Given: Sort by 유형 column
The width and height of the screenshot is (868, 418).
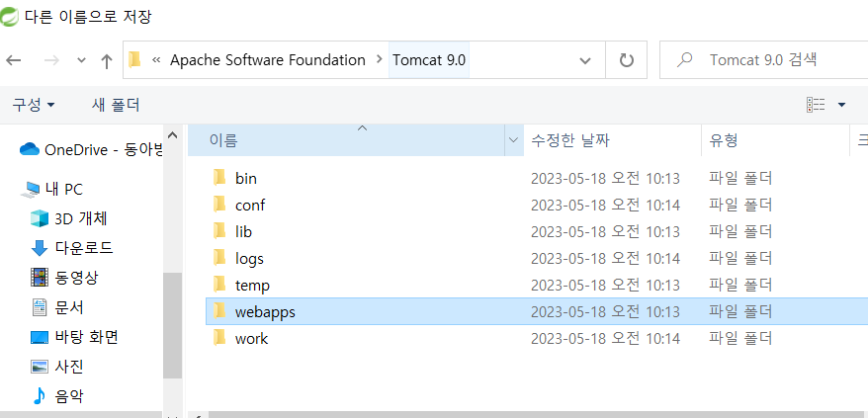Looking at the screenshot, I should point(775,140).
